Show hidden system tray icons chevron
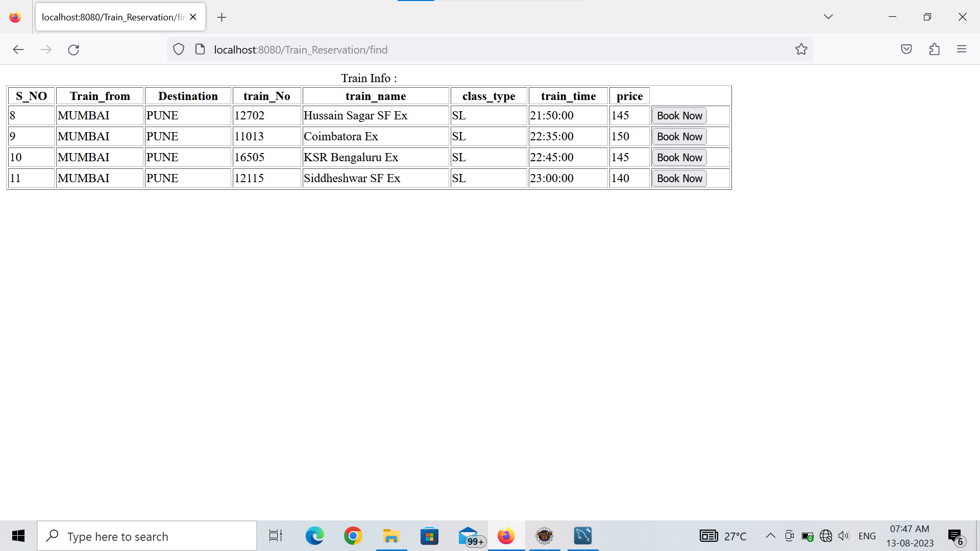The width and height of the screenshot is (980, 551). point(770,536)
